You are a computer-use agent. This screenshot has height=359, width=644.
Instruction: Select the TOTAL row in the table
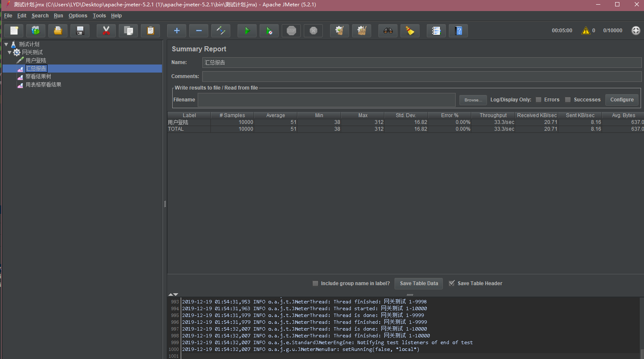(406, 129)
